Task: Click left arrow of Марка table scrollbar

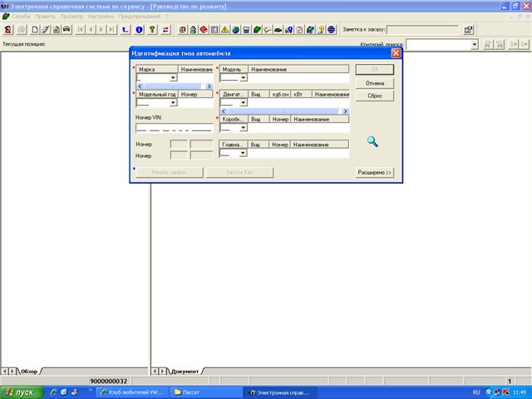Action: coord(140,86)
